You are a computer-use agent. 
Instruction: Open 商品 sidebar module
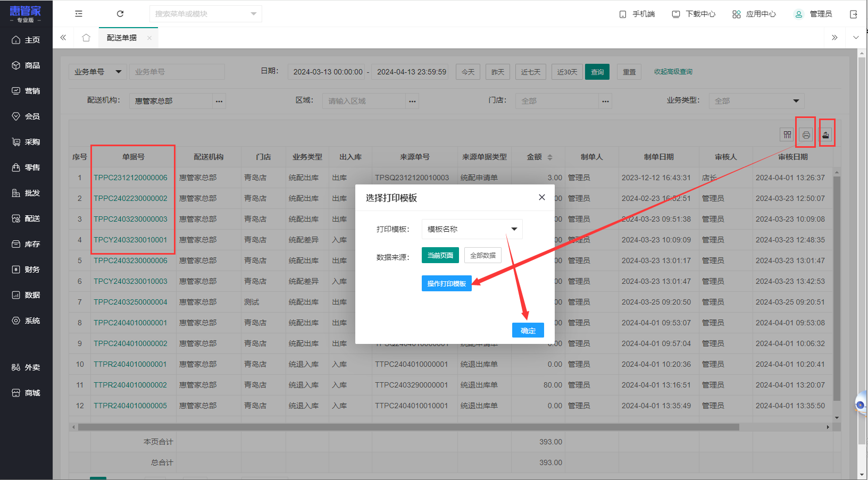tap(26, 65)
